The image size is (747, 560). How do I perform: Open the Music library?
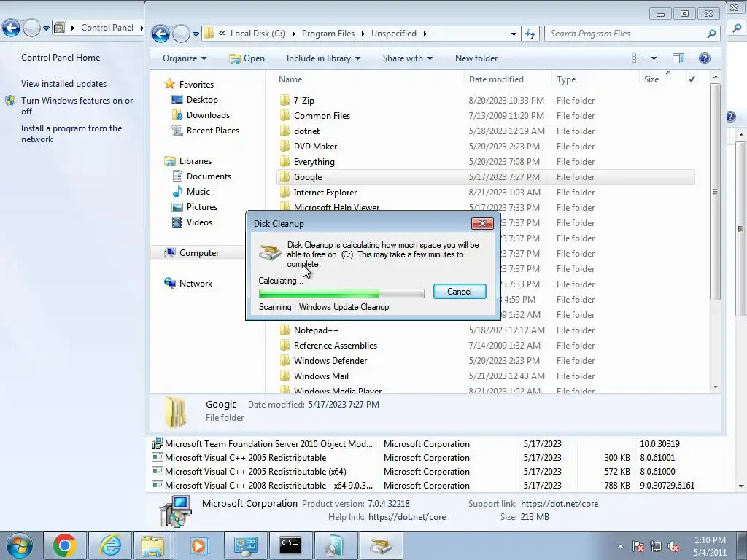click(198, 192)
